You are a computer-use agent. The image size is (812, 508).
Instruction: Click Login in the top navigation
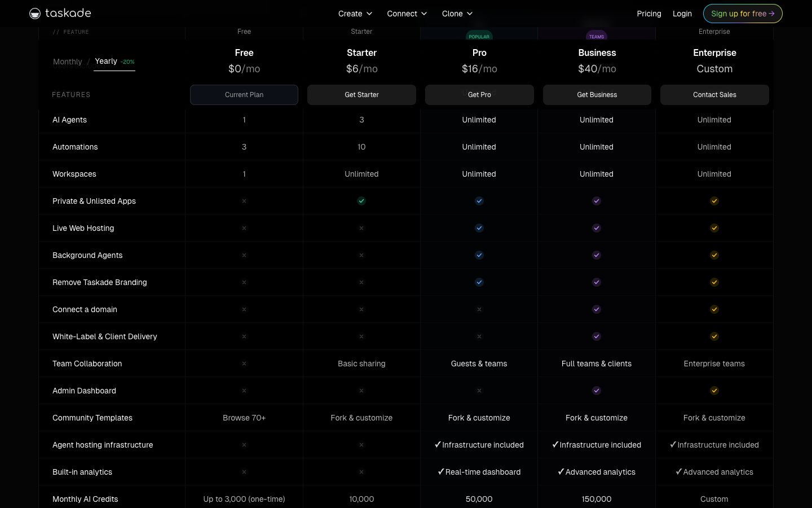tap(682, 14)
